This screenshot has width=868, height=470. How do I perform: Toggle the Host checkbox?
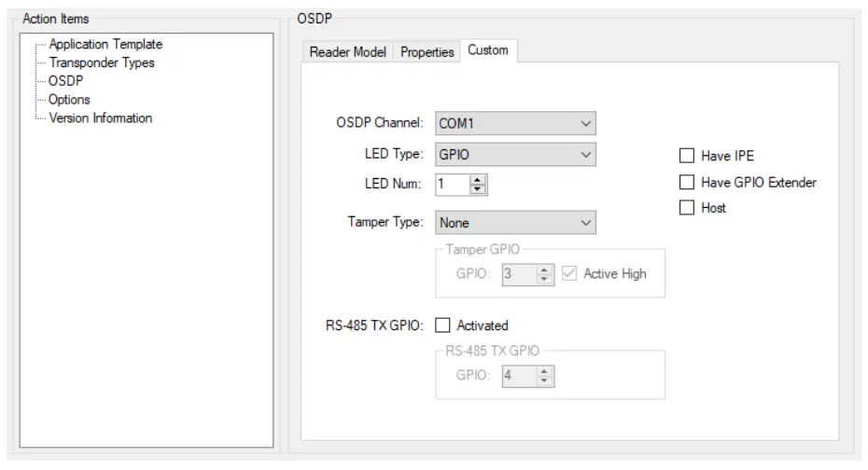pos(688,208)
